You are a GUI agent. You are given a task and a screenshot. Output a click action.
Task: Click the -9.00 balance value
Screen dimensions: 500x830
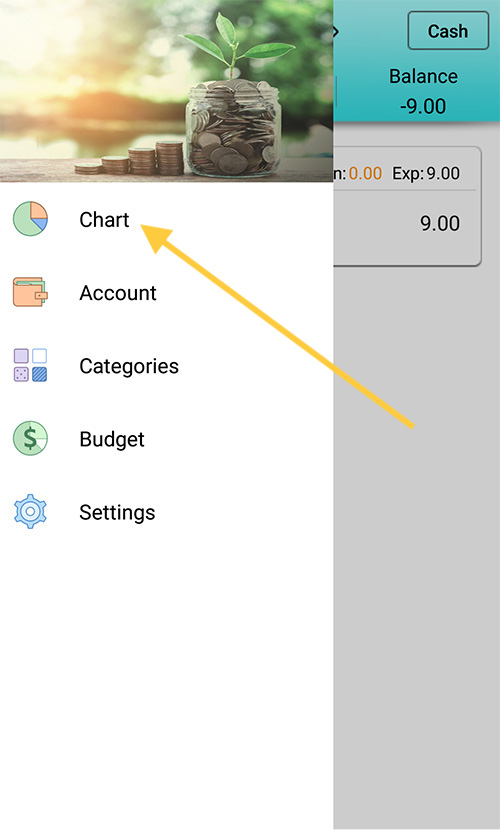pos(423,106)
